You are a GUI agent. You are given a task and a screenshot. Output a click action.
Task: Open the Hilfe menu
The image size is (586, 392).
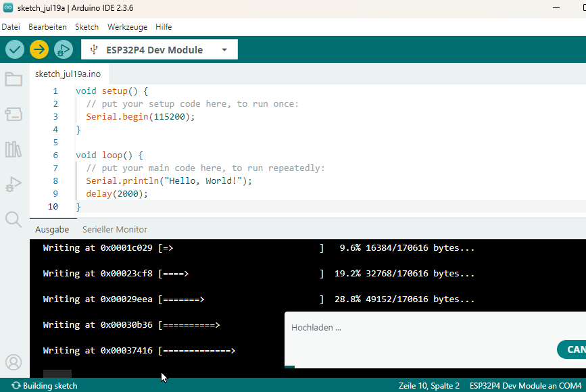164,27
